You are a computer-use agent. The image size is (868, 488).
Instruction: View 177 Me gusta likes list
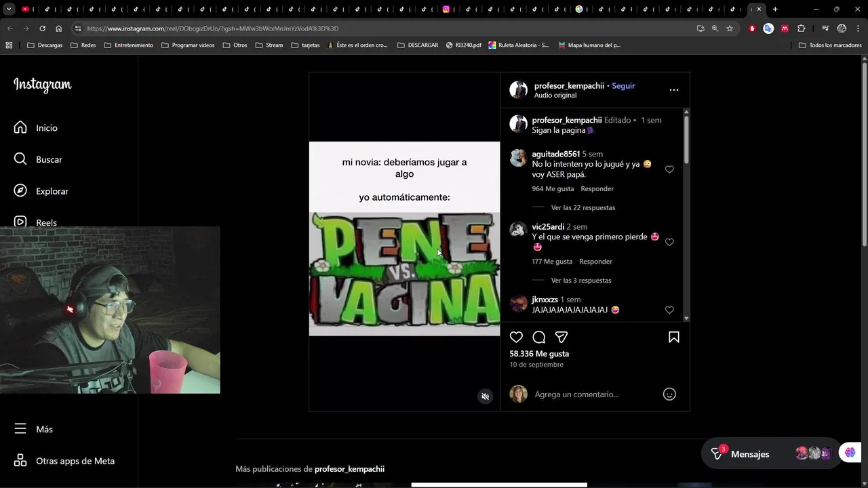(552, 261)
